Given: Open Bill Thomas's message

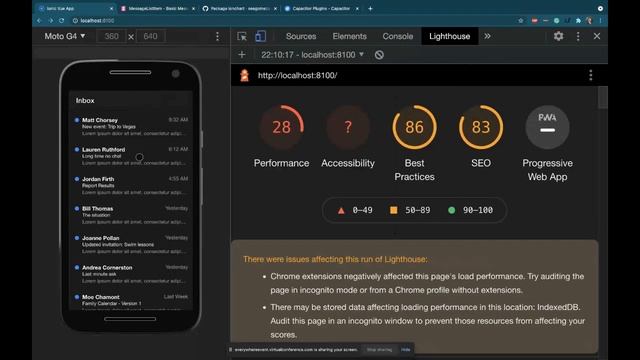Looking at the screenshot, I should [x=131, y=215].
